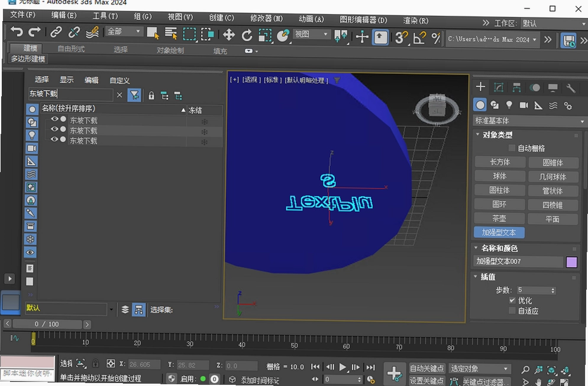Viewport: 588px width, 386px height.
Task: Select the Unlink Selection icon
Action: [x=74, y=33]
